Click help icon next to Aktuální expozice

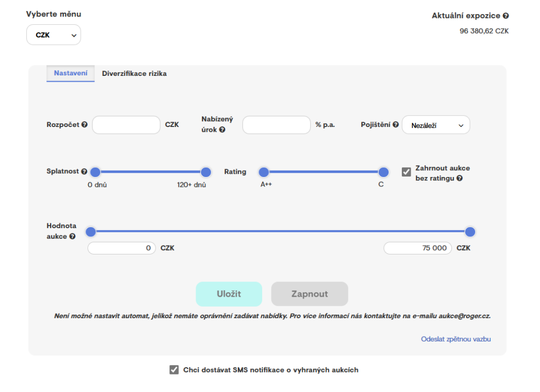click(x=506, y=16)
